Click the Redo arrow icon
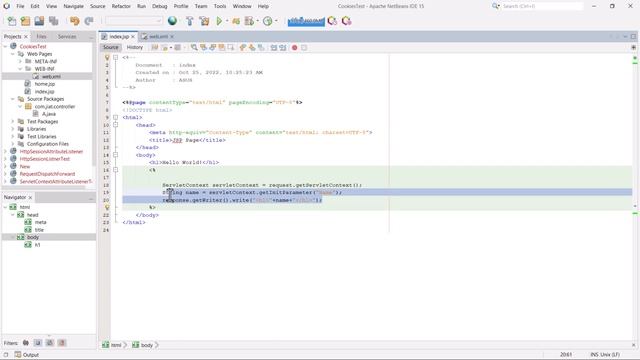The image size is (640, 360). [89, 21]
